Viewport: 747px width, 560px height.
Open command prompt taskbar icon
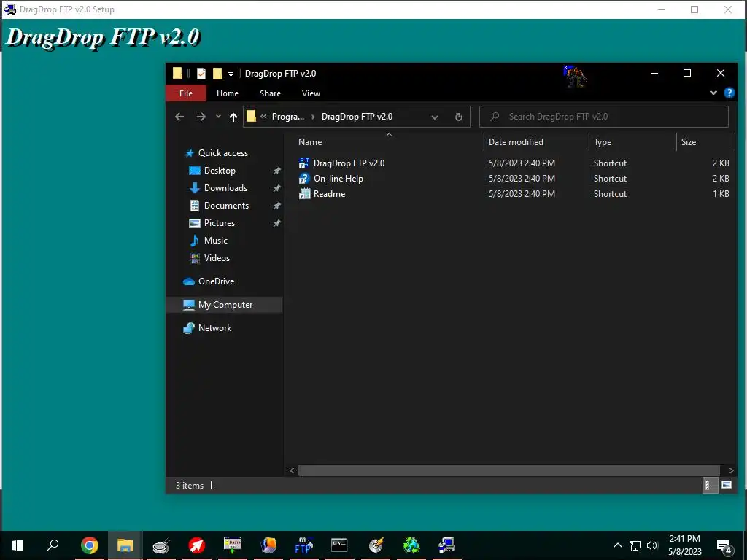pos(339,545)
